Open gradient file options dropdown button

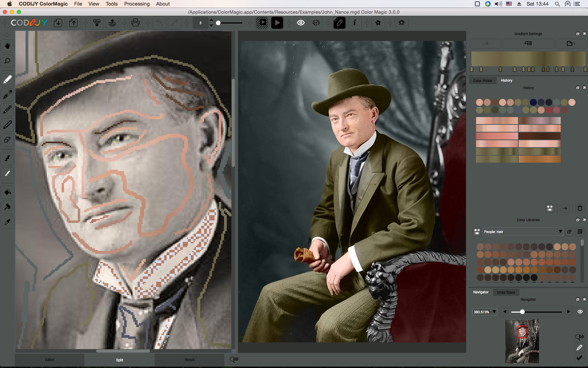[x=570, y=43]
